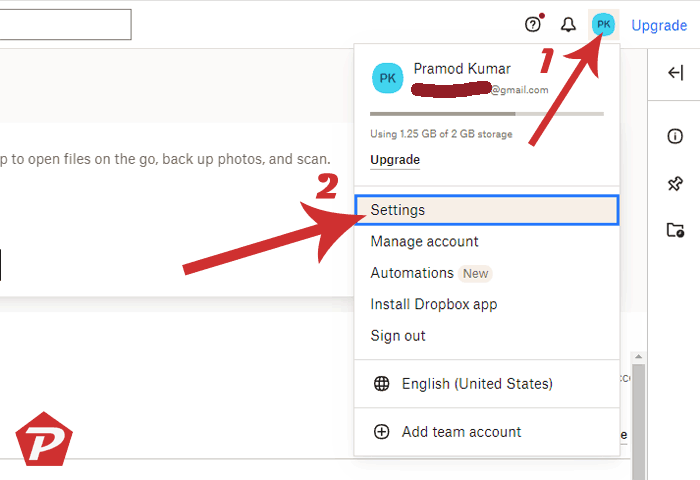Open folder activity icon in right sidebar
This screenshot has height=480, width=700.
(x=675, y=230)
